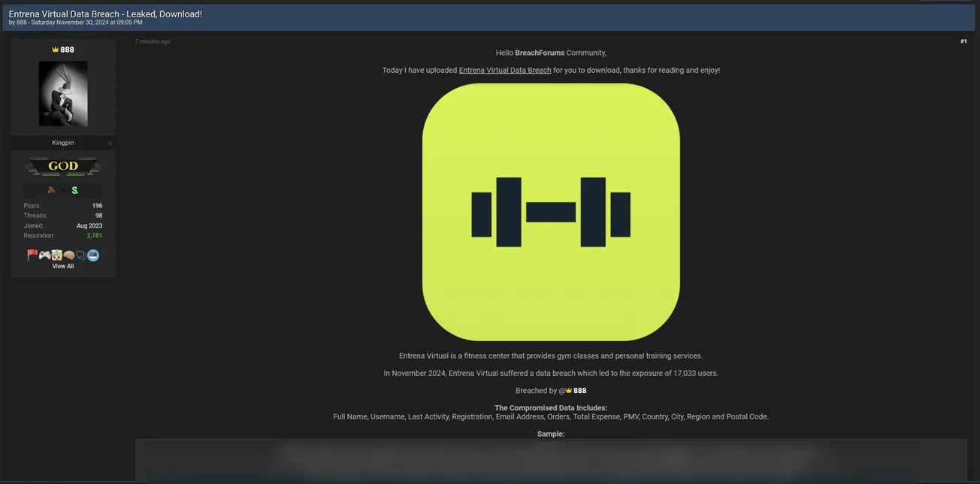The image size is (980, 484).
Task: Click the 888 avatar photo
Action: tap(63, 93)
